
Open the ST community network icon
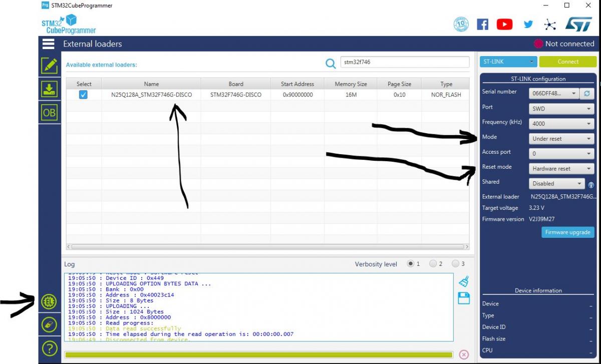coord(550,24)
